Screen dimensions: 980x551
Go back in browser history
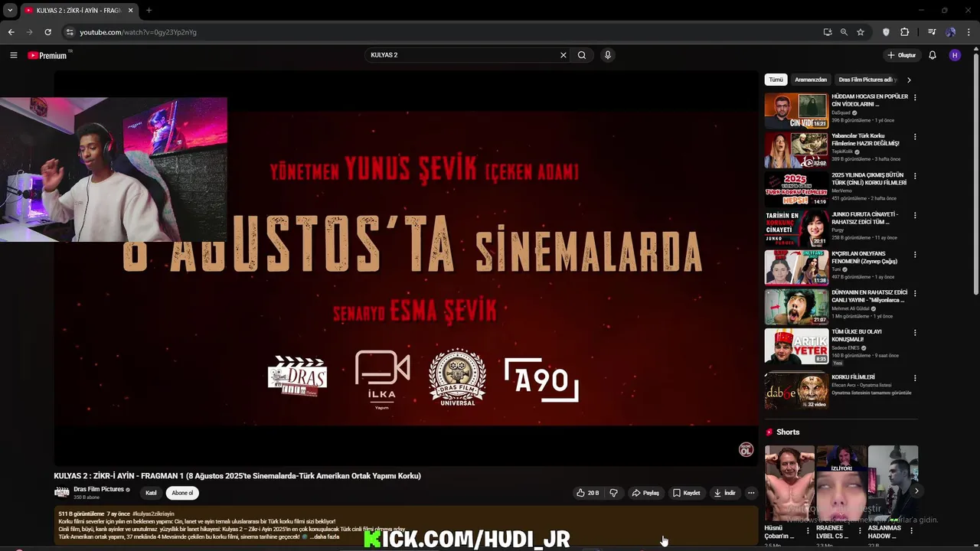coord(11,32)
